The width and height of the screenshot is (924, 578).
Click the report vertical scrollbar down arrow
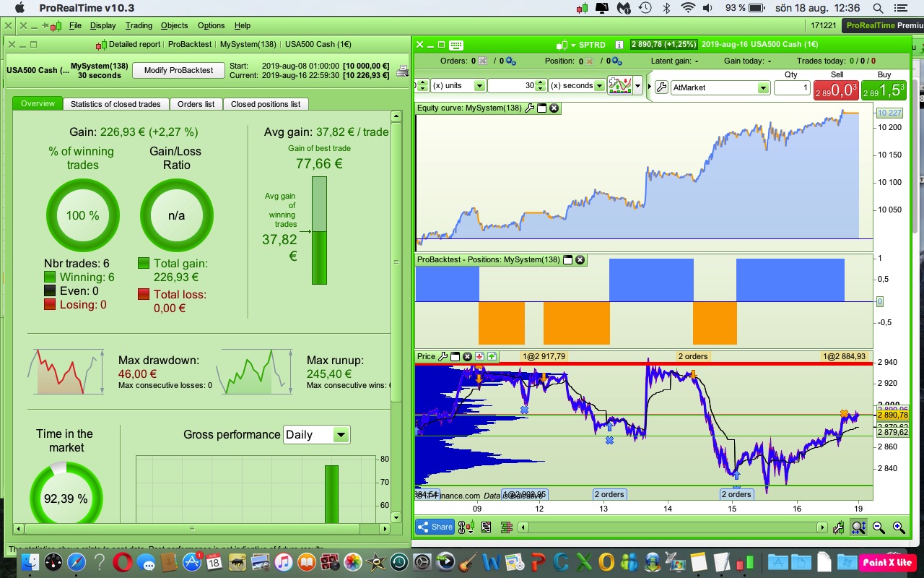396,517
